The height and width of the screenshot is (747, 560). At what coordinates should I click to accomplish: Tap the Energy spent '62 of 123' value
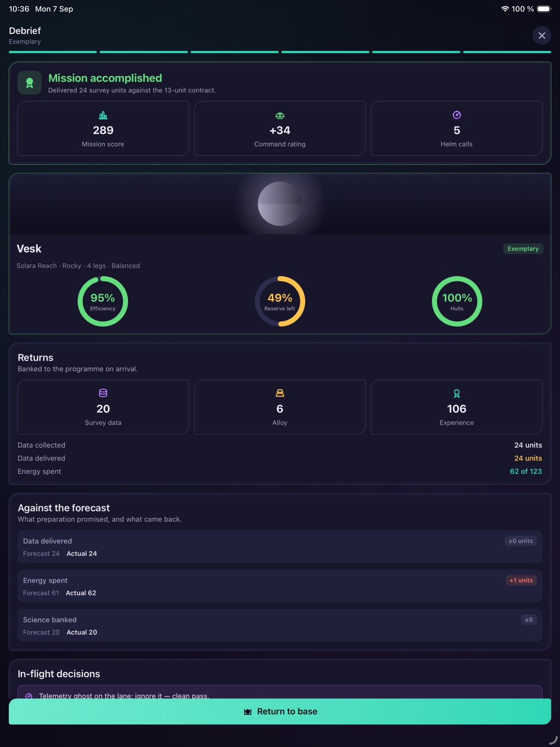[526, 471]
